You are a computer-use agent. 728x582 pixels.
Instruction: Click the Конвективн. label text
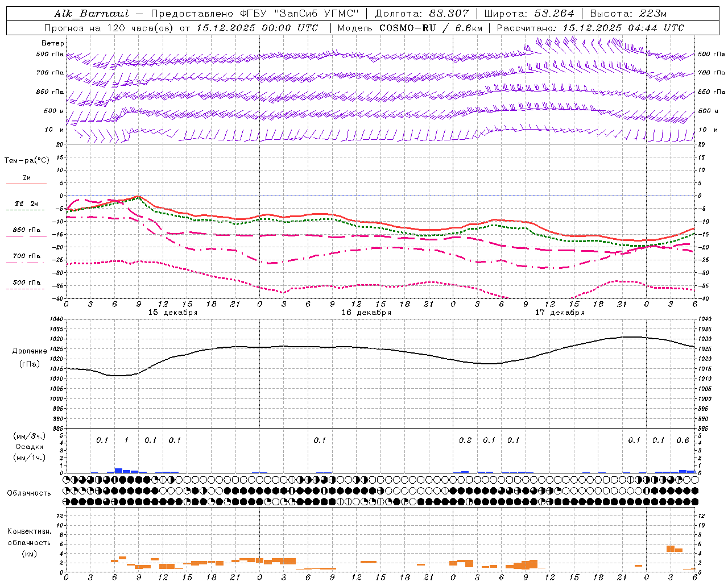point(29,531)
